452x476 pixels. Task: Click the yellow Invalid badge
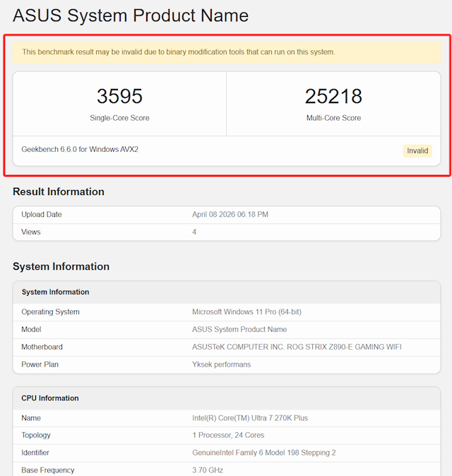(x=417, y=150)
